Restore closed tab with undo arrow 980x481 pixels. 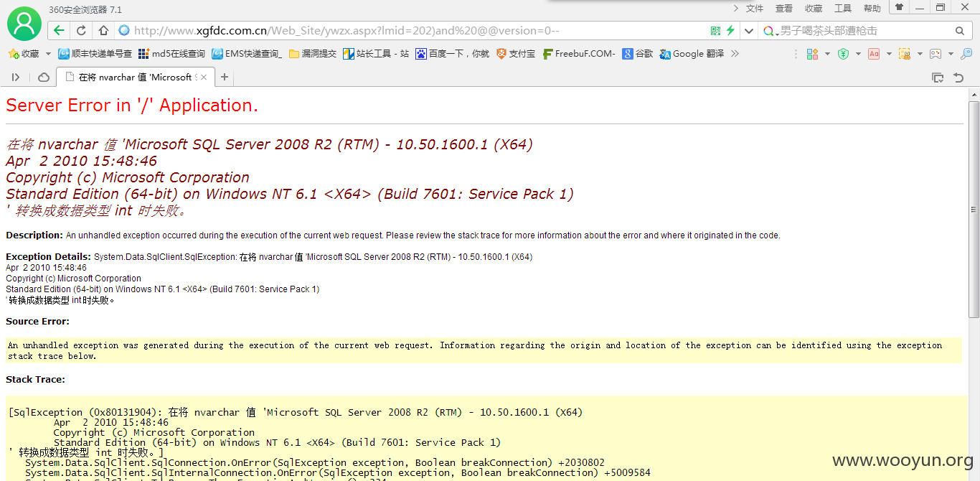click(958, 78)
